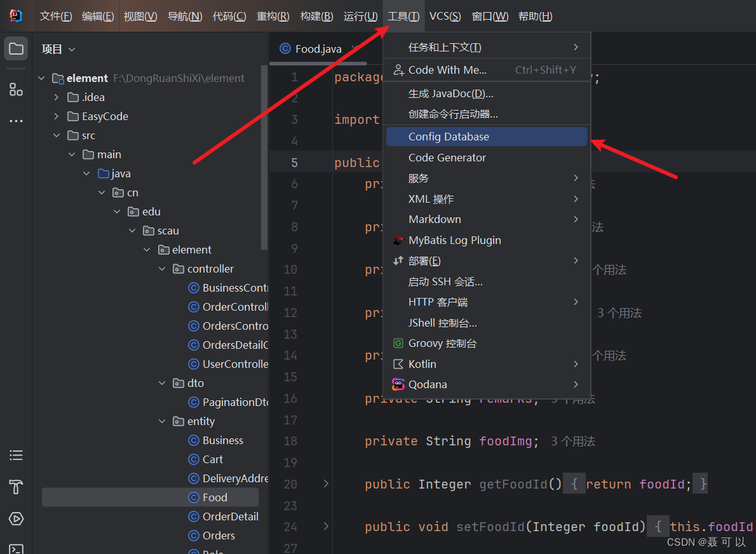Viewport: 756px width, 554px height.
Task: Collapse the main folder chevron
Action: click(72, 154)
